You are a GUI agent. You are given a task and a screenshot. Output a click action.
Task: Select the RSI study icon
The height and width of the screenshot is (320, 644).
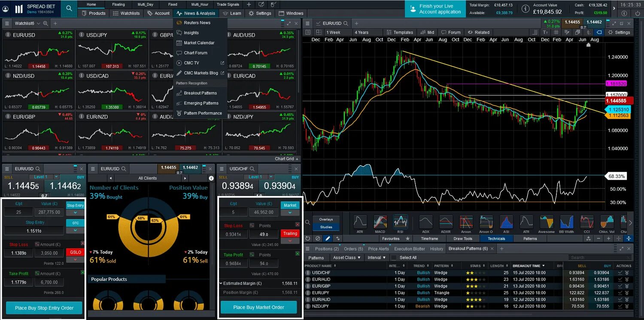point(401,223)
